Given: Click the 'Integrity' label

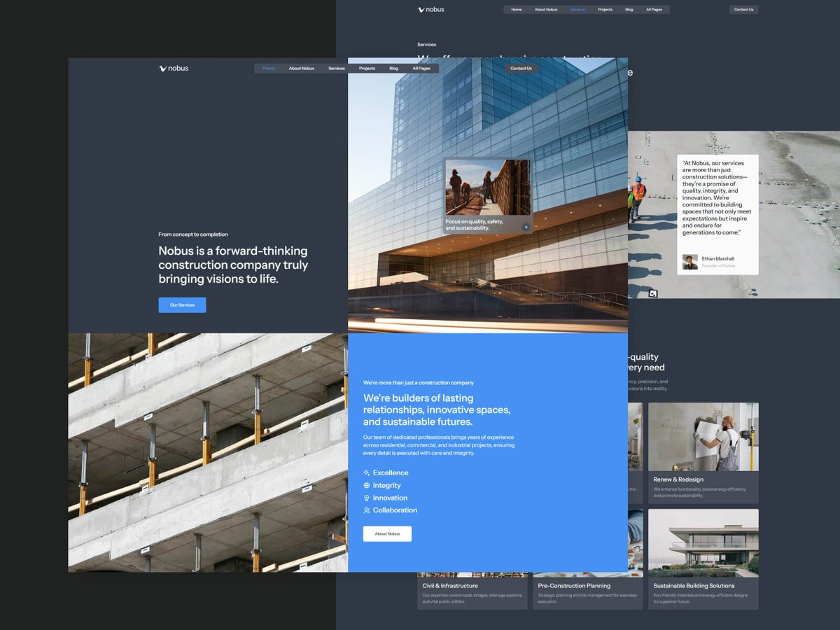Looking at the screenshot, I should (387, 486).
